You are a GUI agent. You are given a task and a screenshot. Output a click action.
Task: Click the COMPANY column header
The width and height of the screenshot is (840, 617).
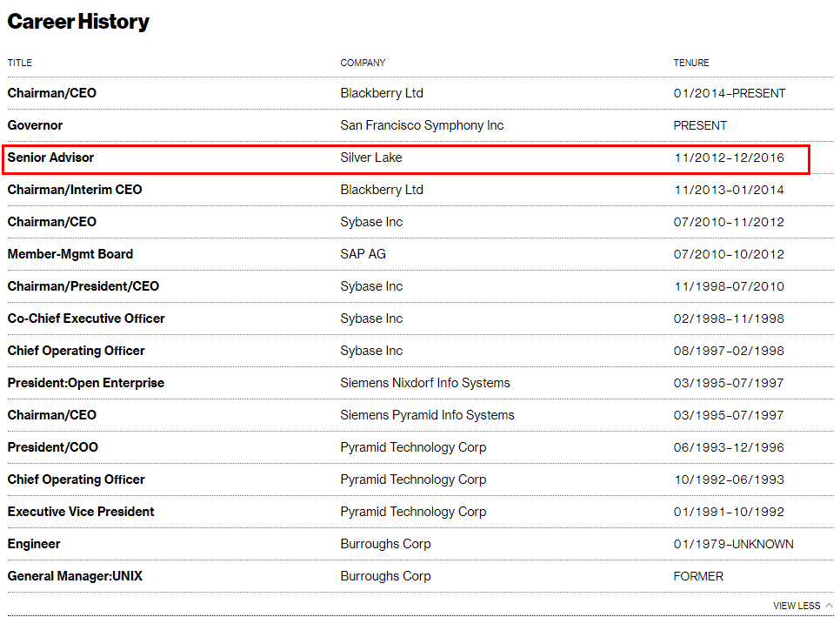[x=363, y=63]
